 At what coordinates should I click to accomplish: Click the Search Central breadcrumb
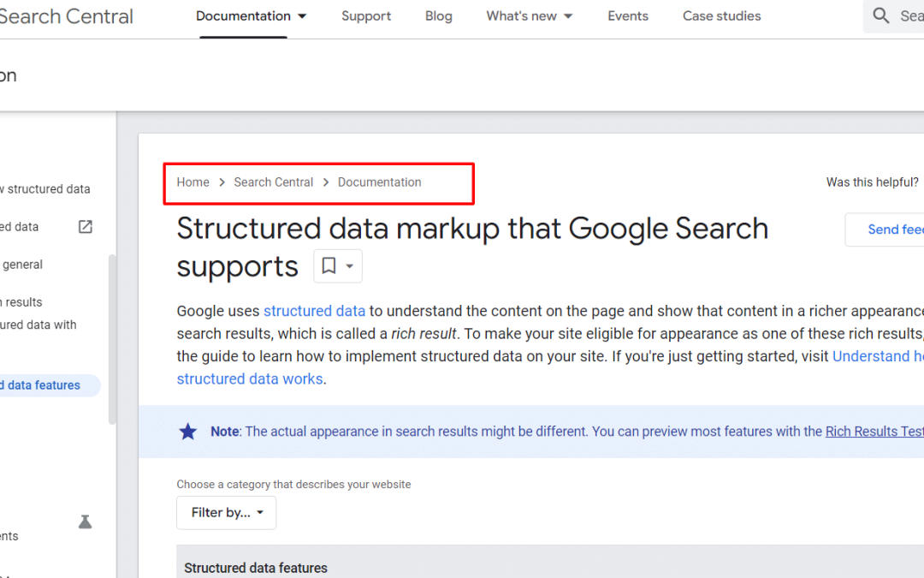click(x=274, y=182)
